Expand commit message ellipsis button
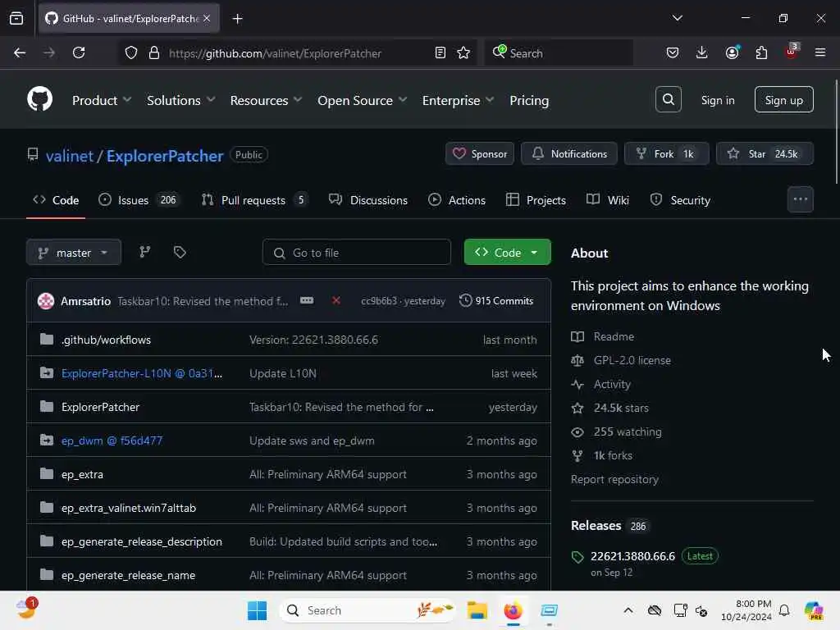 tap(307, 300)
